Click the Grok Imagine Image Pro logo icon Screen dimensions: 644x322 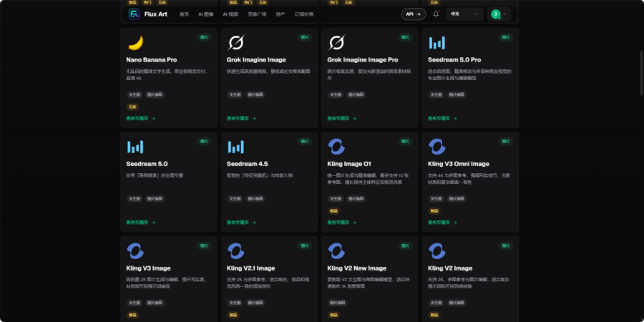click(336, 43)
